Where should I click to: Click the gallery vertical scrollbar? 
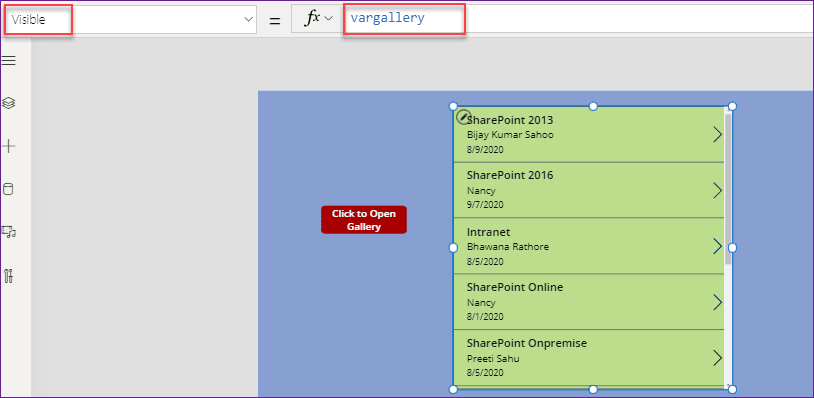point(728,189)
